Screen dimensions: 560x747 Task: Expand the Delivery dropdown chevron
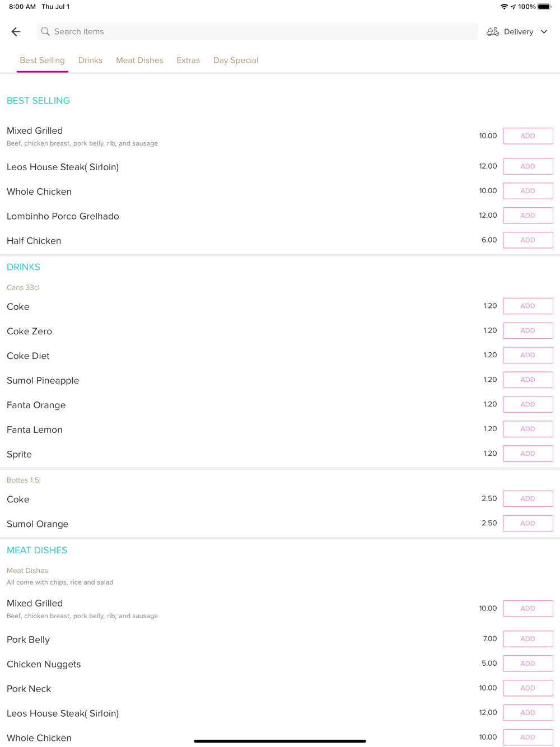(544, 32)
